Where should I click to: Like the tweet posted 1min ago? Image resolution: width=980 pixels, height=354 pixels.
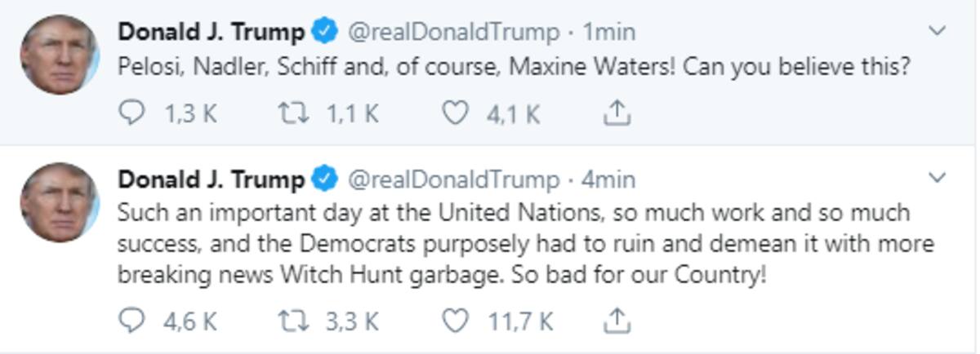454,113
